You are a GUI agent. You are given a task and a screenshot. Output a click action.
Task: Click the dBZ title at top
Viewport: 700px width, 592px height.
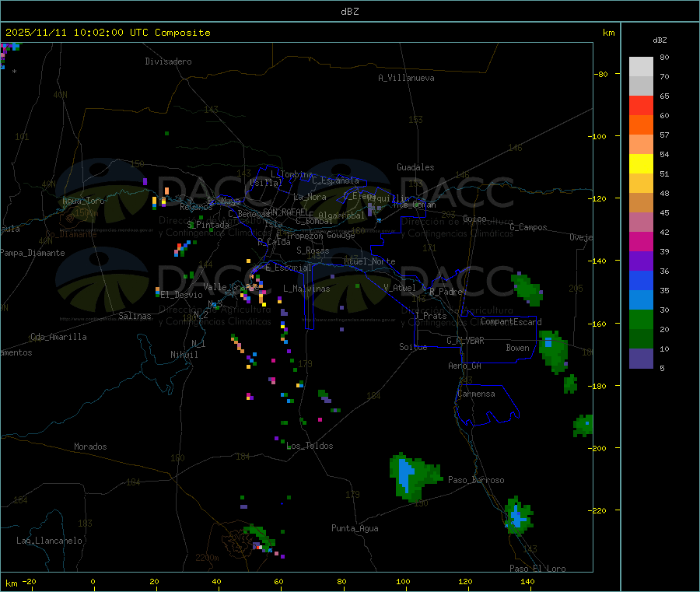click(x=349, y=12)
